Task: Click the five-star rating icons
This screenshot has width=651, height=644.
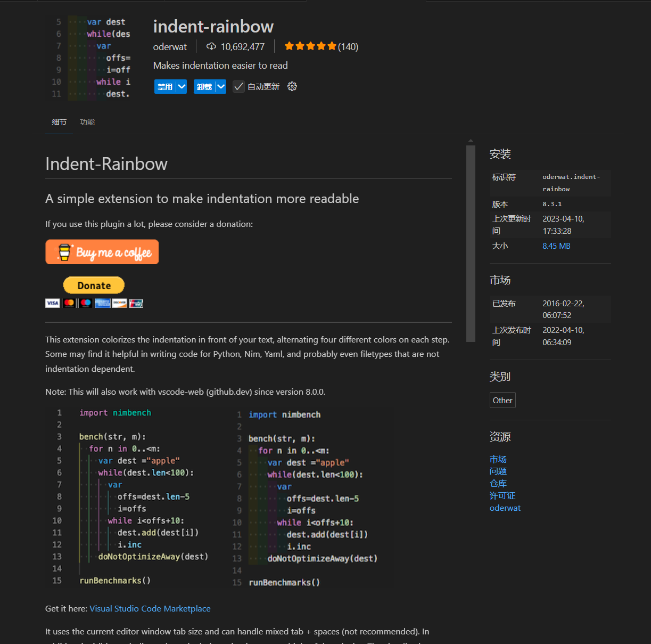Action: (x=310, y=46)
